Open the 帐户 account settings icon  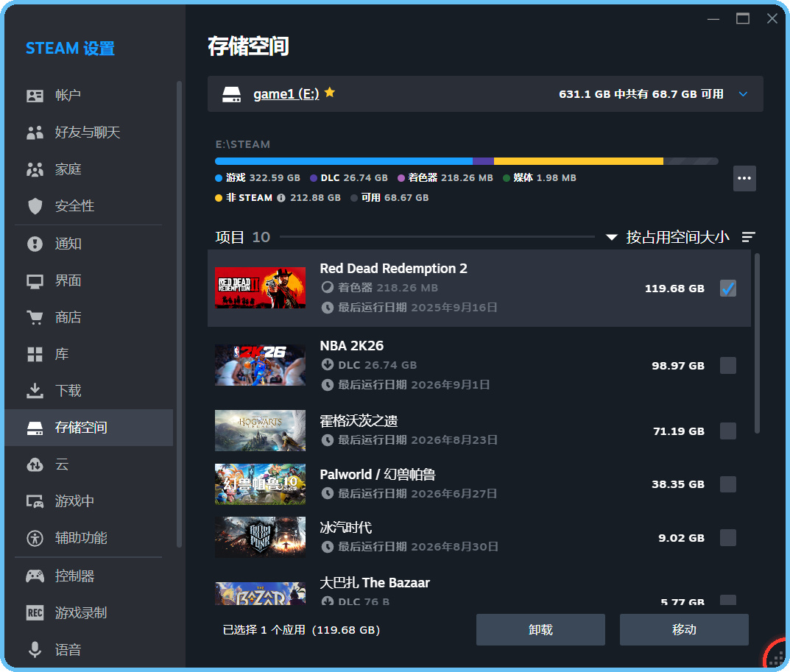click(35, 96)
